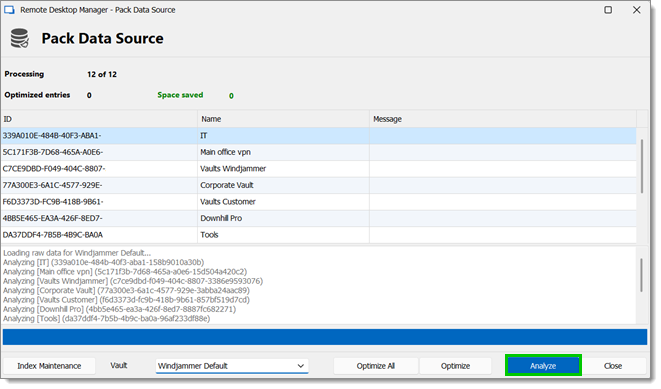Click the Analyze button
This screenshot has width=661, height=389.
point(543,365)
